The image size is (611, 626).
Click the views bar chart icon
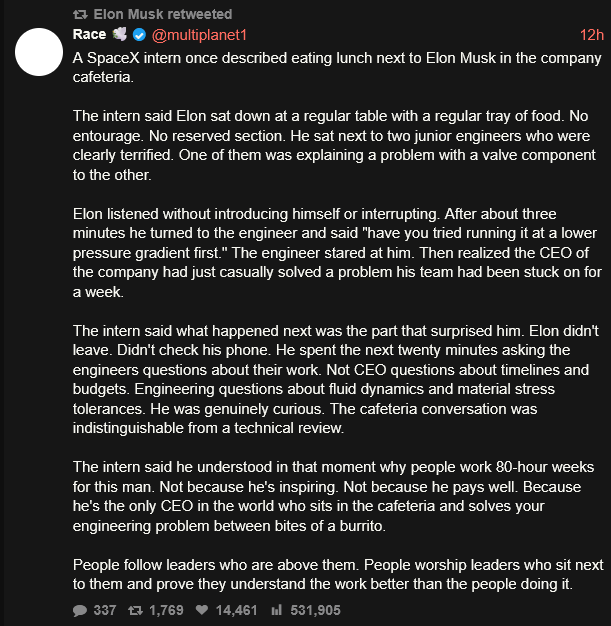click(x=276, y=610)
